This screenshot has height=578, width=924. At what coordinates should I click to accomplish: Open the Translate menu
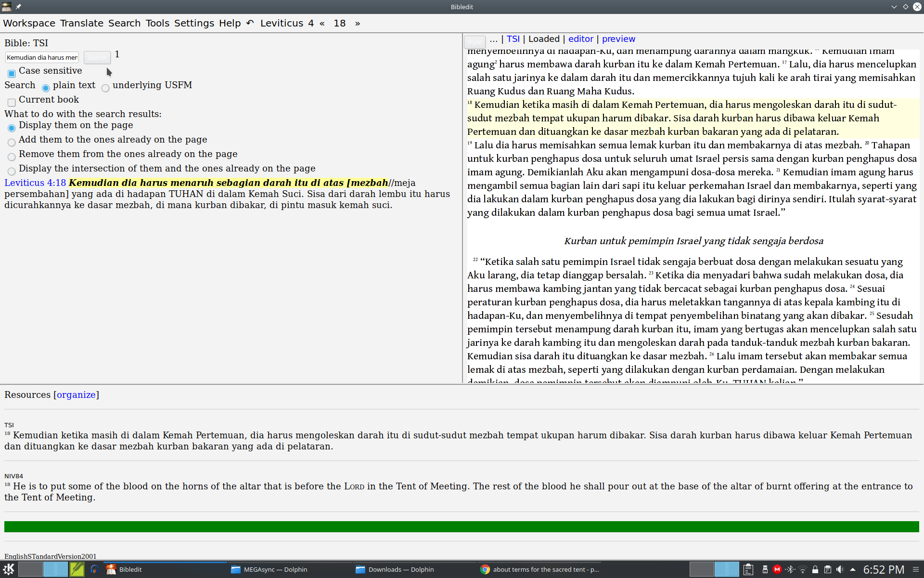82,23
